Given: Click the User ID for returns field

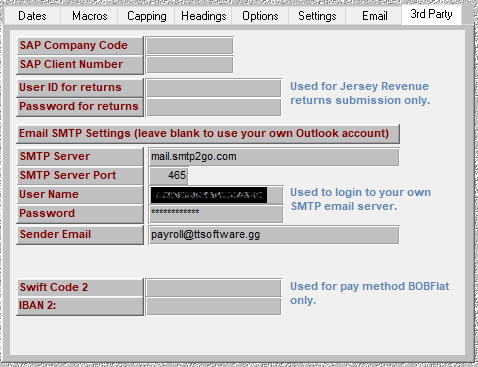Looking at the screenshot, I should pos(214,88).
